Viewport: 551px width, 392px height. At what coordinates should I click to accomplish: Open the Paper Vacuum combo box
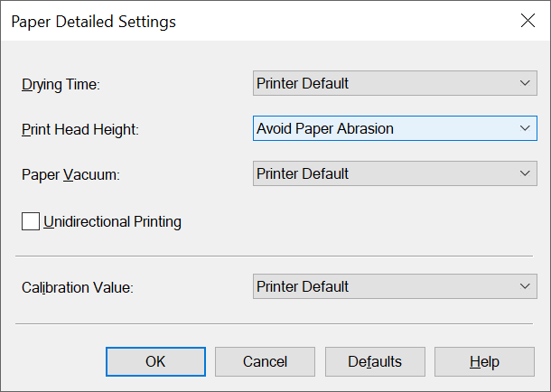pyautogui.click(x=384, y=173)
